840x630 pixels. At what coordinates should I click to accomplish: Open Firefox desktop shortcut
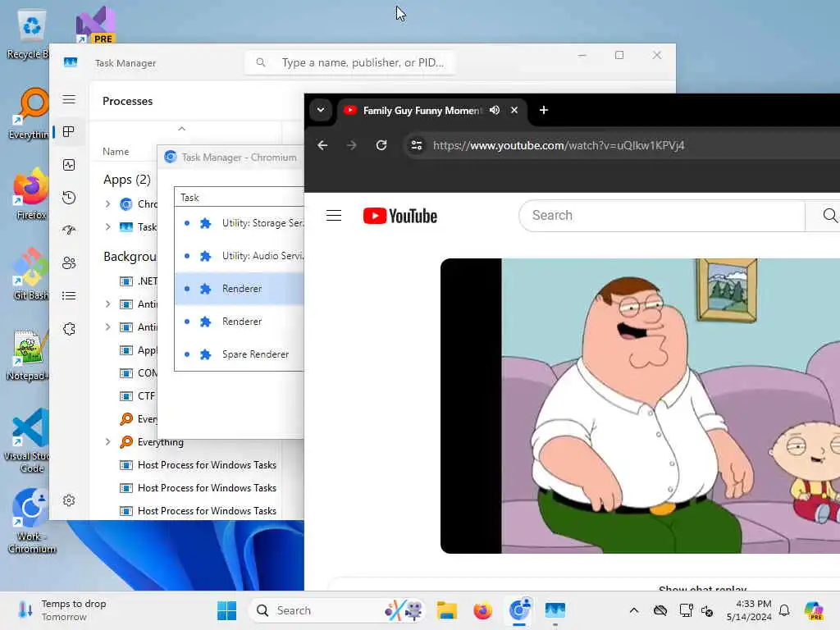[x=30, y=194]
